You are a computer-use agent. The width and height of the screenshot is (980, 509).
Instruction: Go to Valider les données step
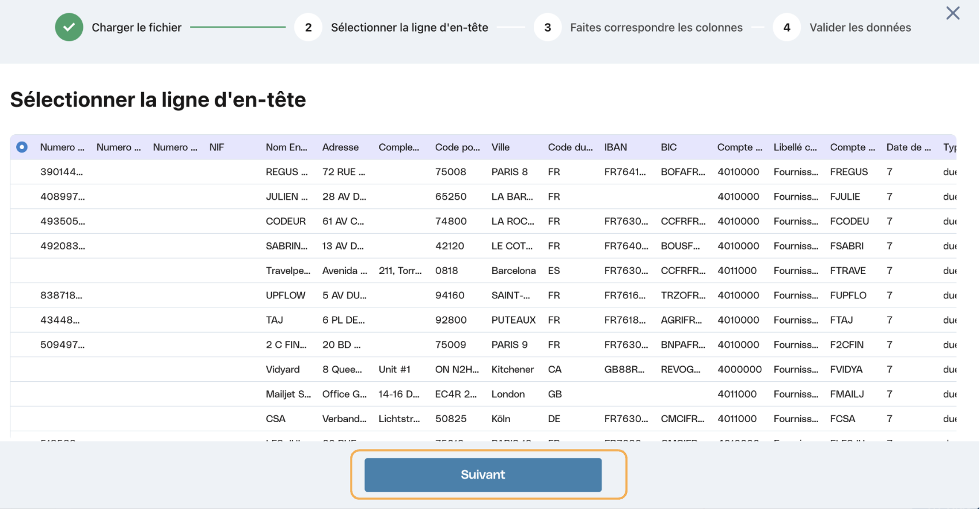point(860,27)
